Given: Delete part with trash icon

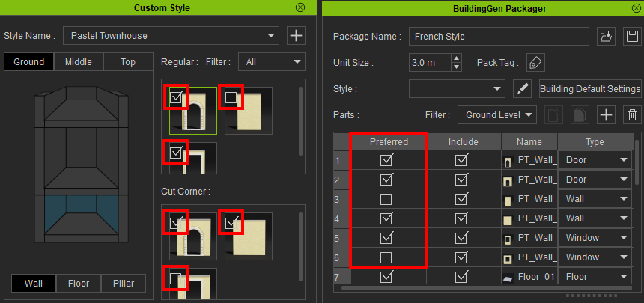Looking at the screenshot, I should pos(633,115).
